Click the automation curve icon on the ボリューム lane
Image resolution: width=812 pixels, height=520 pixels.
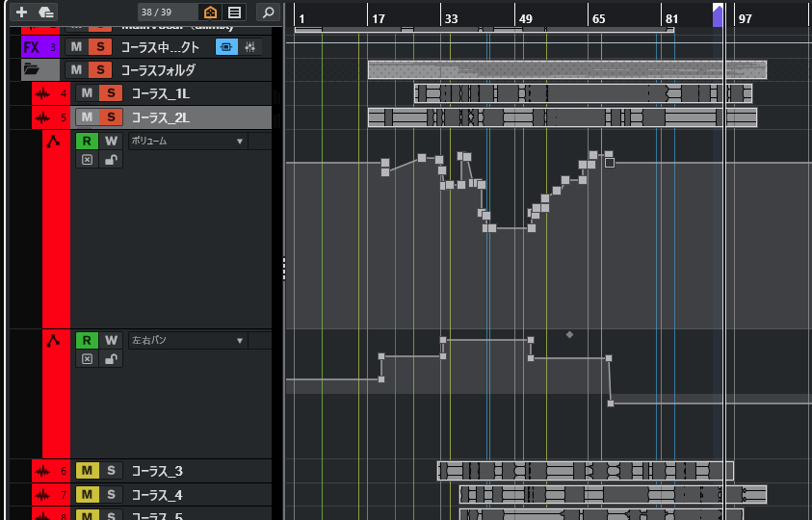coord(53,141)
